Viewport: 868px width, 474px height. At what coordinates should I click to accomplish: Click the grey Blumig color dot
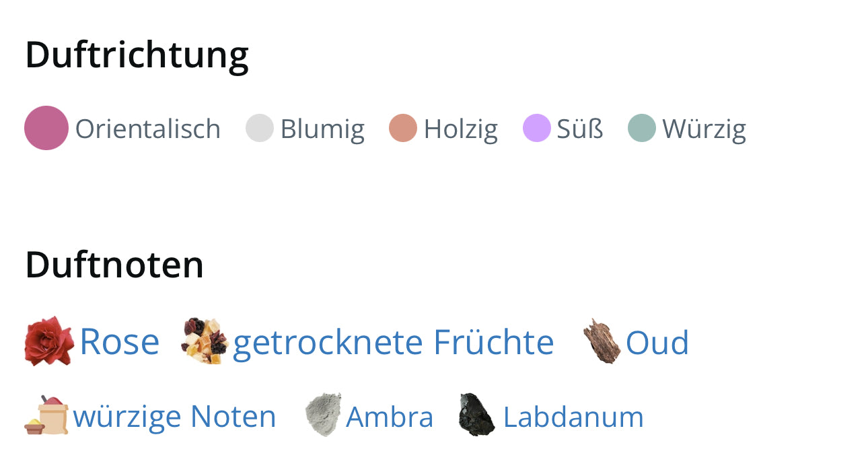click(260, 128)
